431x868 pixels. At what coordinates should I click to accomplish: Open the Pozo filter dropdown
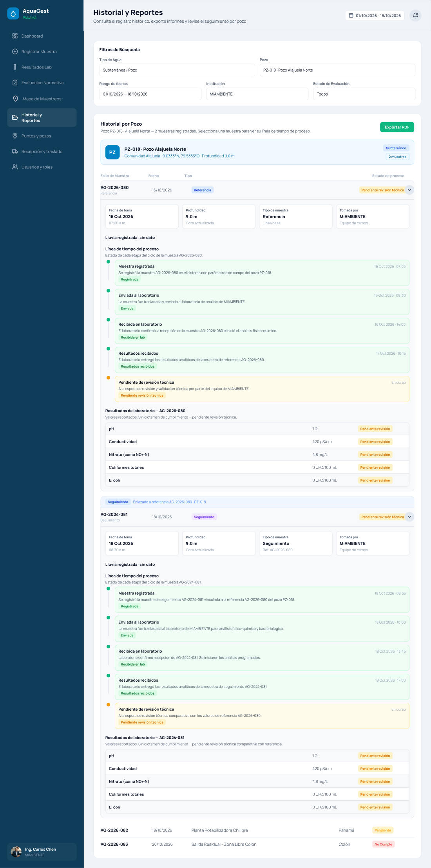(337, 70)
